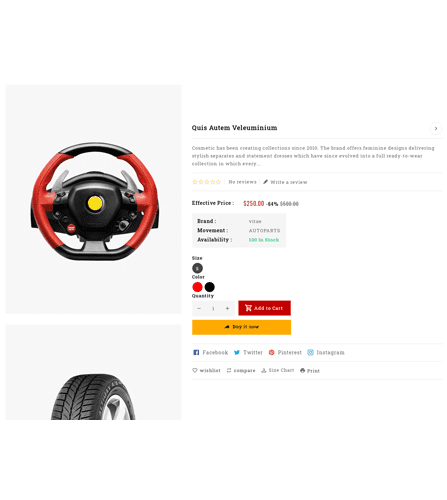Image resolution: width=447 pixels, height=500 pixels.
Task: Choose the black color swatch
Action: point(210,287)
